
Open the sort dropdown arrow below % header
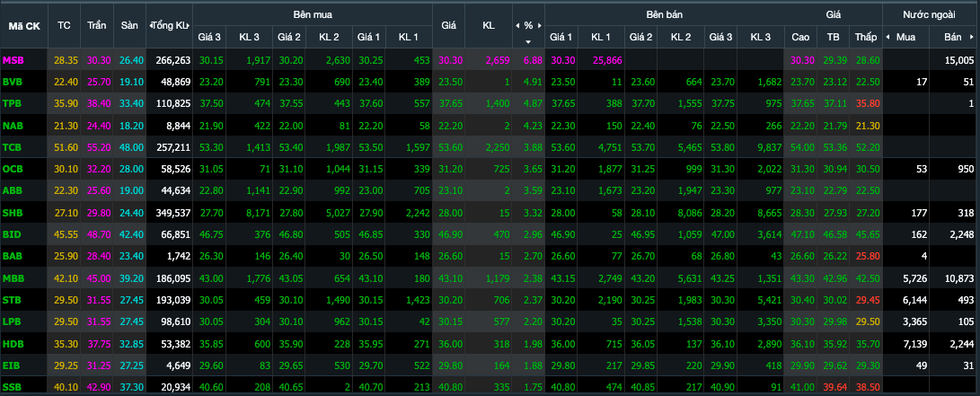point(528,41)
